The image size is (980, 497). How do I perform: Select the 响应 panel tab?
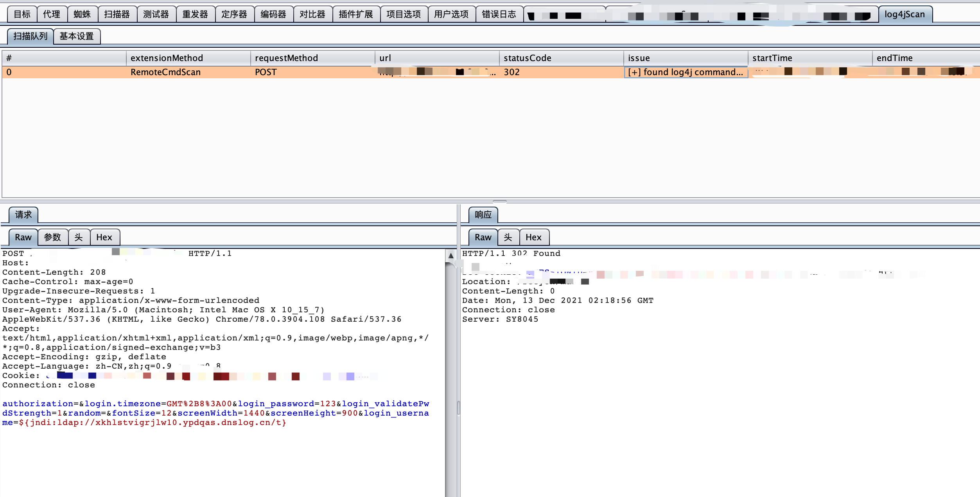483,215
